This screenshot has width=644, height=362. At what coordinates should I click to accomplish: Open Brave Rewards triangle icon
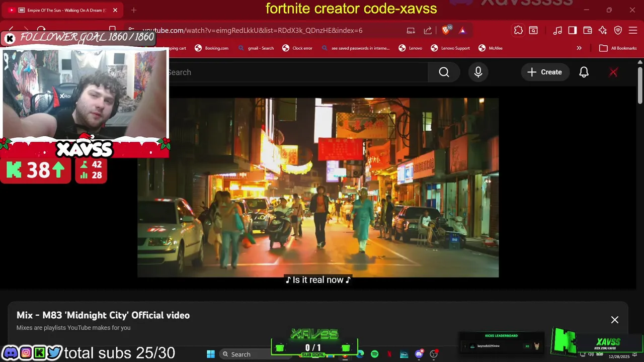pos(462,30)
